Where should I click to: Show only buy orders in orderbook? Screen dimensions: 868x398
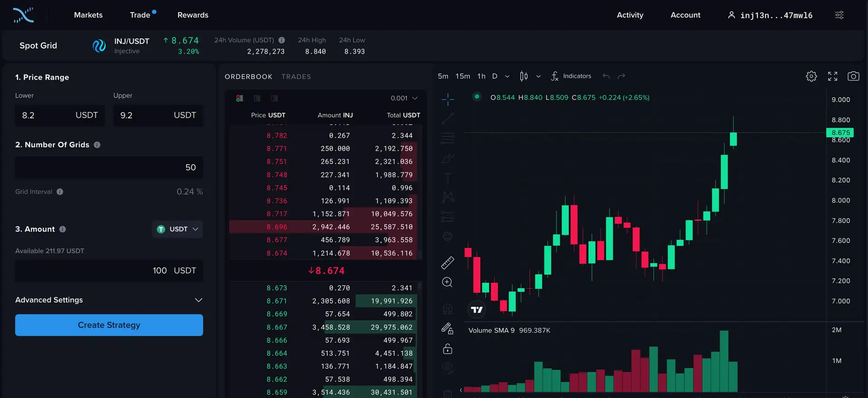[257, 98]
